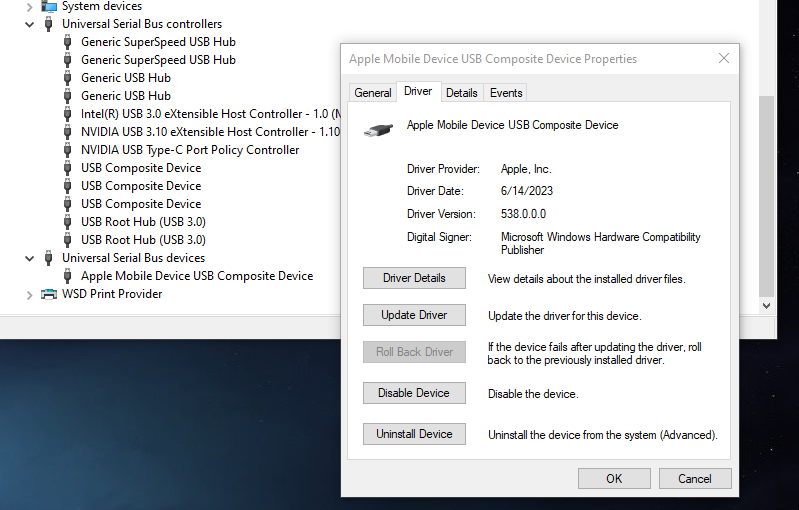Click the Disable Device button

[x=414, y=393]
